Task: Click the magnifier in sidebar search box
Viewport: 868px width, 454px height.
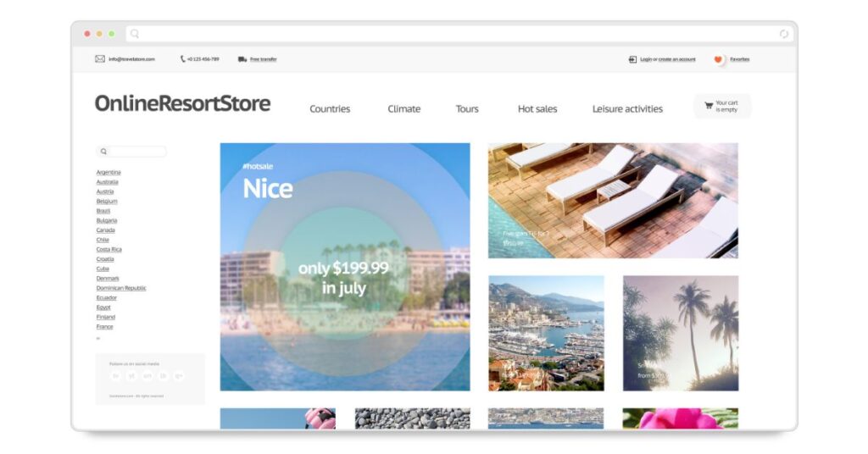Action: point(103,152)
